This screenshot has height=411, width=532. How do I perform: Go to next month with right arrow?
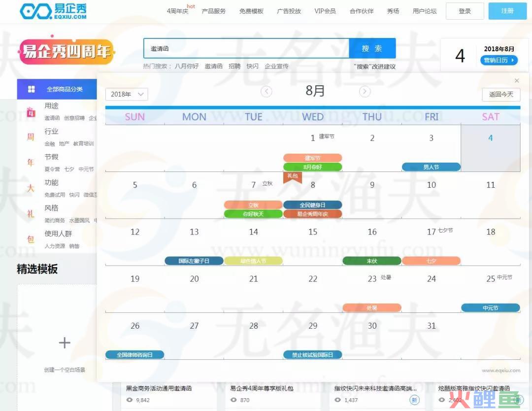(x=365, y=91)
